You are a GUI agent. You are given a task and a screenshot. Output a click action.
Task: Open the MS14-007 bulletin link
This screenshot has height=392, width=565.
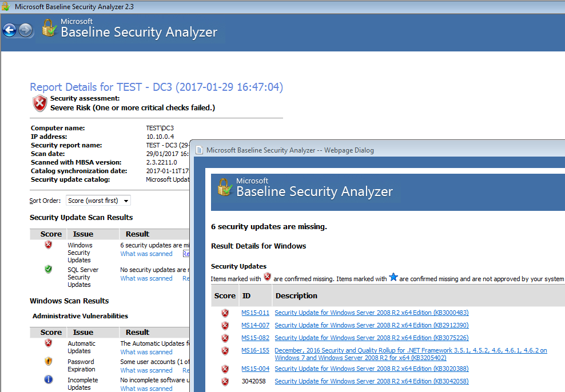tap(256, 325)
